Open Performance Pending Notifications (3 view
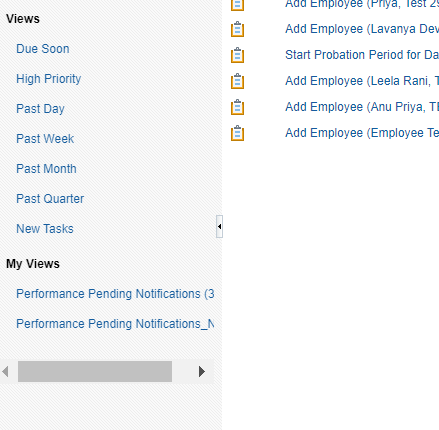439x430 pixels. point(115,294)
